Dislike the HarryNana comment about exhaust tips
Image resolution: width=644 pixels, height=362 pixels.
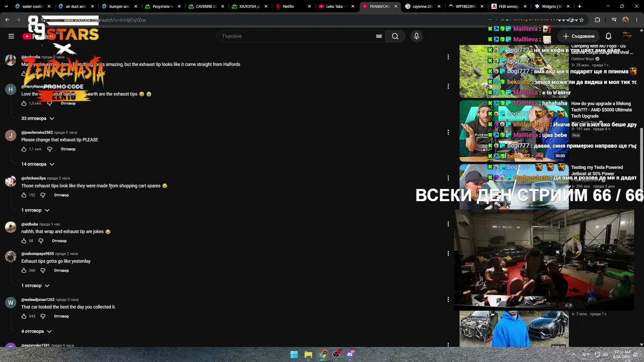(x=49, y=104)
